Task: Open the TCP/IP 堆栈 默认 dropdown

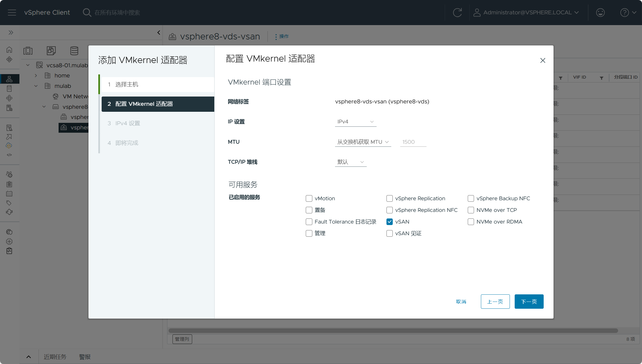Action: [x=351, y=162]
